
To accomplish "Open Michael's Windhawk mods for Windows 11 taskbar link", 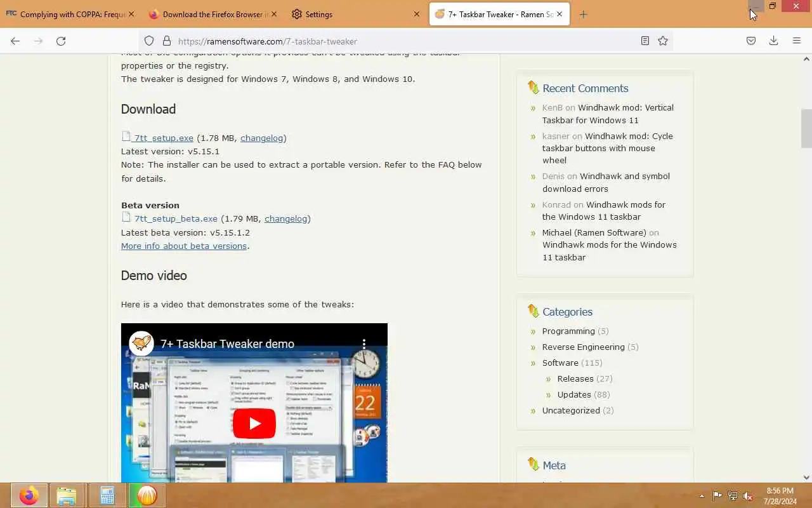I will pos(609,251).
